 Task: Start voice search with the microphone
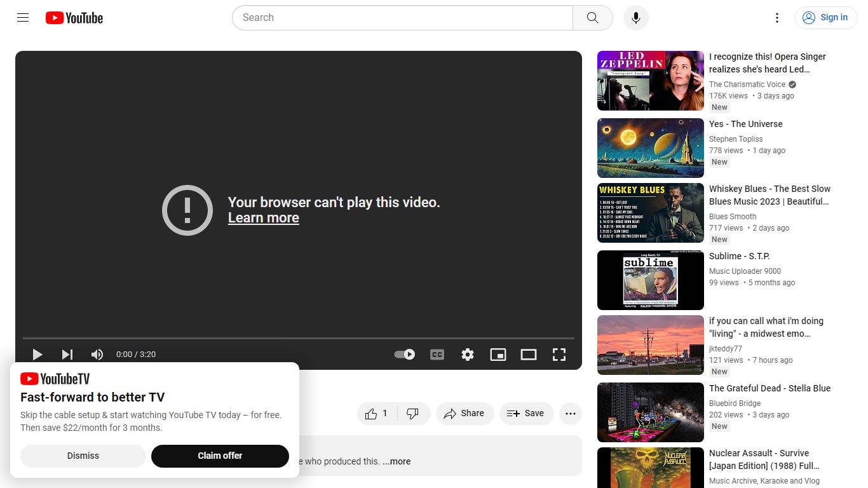click(x=636, y=18)
